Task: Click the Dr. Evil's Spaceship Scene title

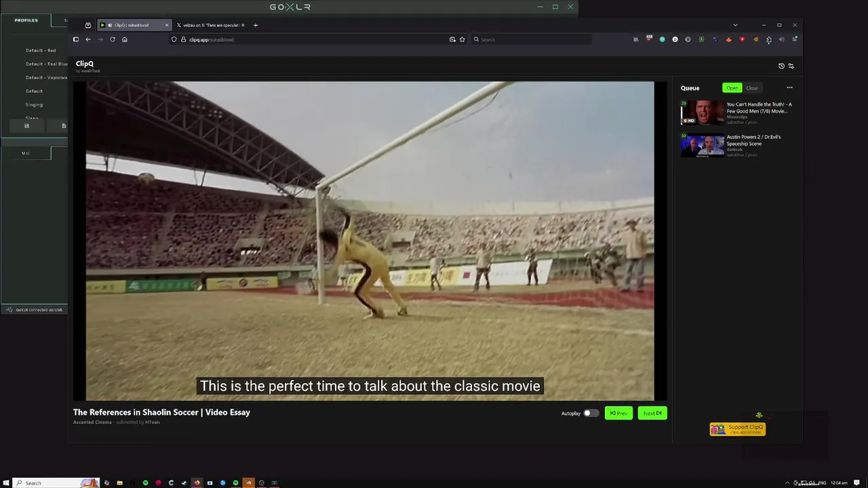Action: click(754, 140)
